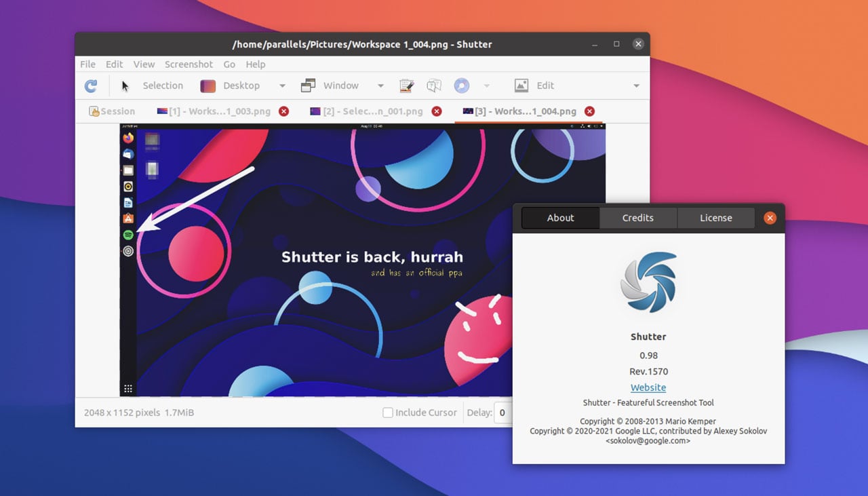Open the Edit drawing tool button

534,85
